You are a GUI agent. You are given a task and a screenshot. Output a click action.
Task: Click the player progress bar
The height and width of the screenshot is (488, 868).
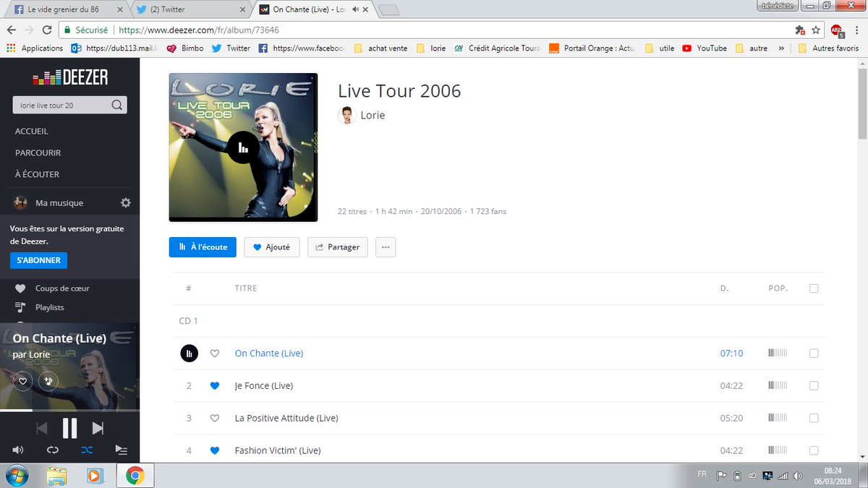click(x=69, y=411)
